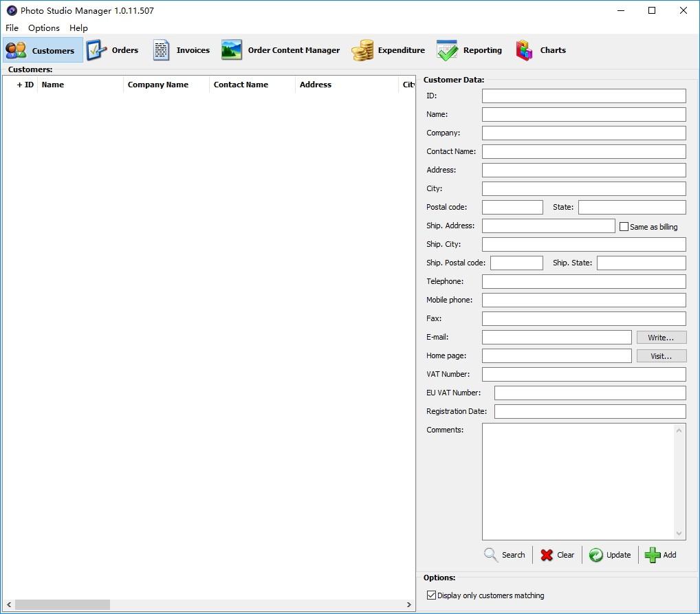Open the Options menu
The height and width of the screenshot is (614, 700).
(44, 28)
